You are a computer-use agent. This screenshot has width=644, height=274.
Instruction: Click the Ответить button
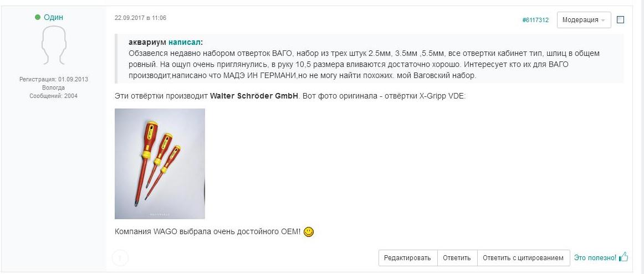click(x=457, y=258)
